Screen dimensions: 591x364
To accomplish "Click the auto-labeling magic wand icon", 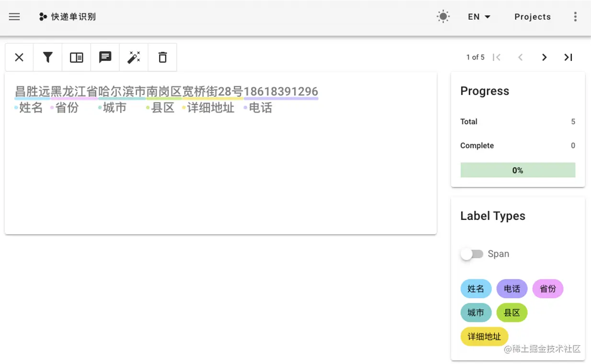I will pos(134,57).
